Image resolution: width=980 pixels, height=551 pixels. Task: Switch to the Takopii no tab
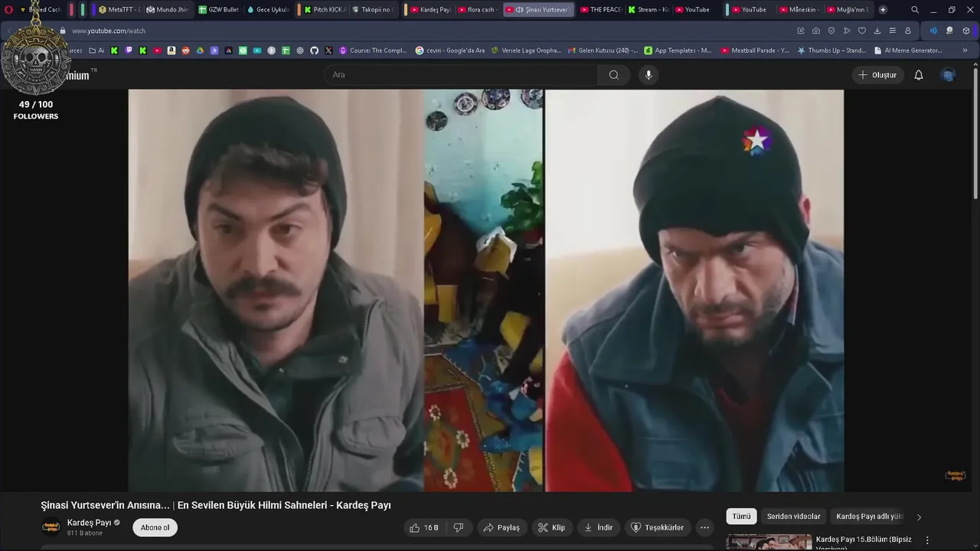372,10
